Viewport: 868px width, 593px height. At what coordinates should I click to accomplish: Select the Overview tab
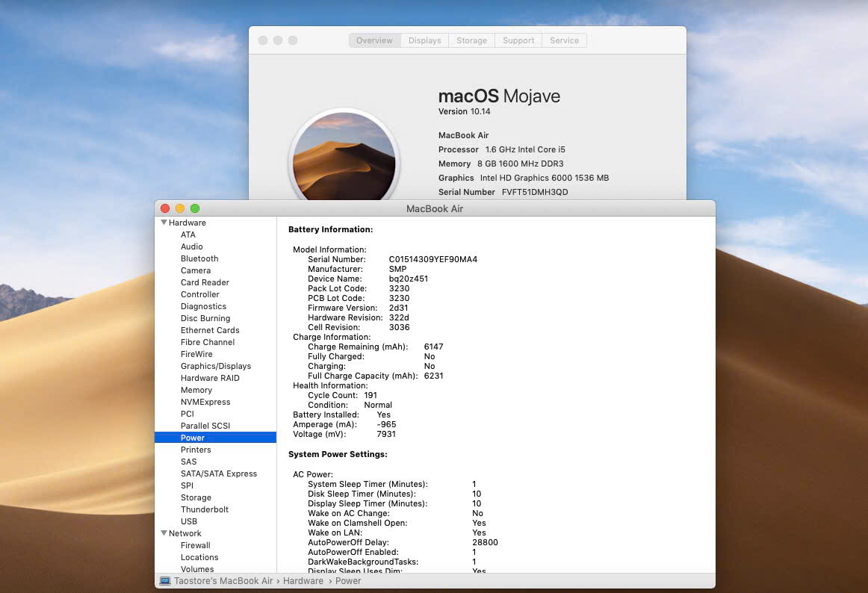(x=374, y=40)
